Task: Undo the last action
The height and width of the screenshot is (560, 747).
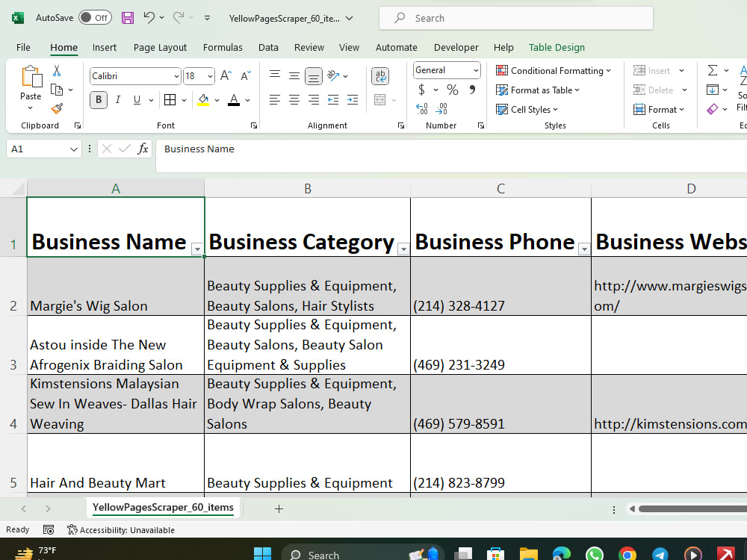Action: coord(149,18)
